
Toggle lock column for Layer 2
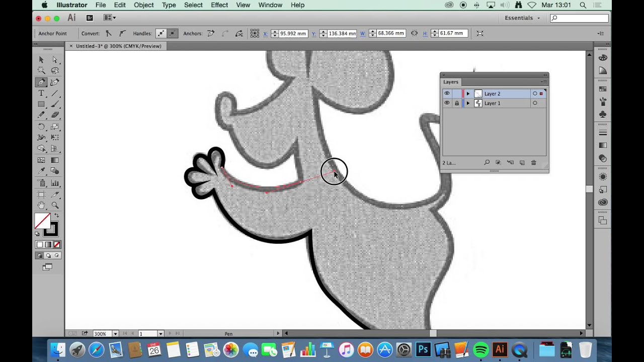tap(457, 94)
